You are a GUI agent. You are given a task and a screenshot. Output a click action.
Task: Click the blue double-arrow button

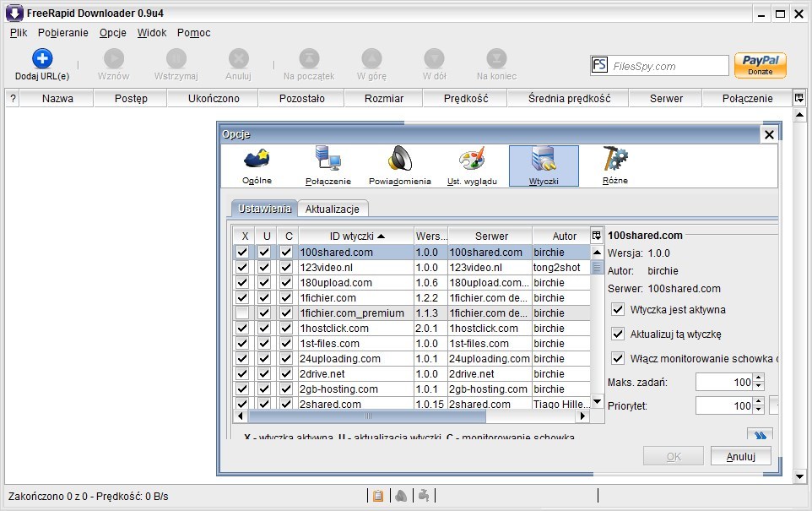pyautogui.click(x=760, y=434)
